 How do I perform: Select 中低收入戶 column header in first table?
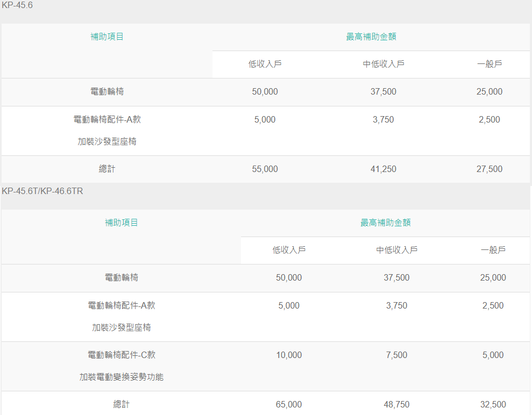(384, 64)
